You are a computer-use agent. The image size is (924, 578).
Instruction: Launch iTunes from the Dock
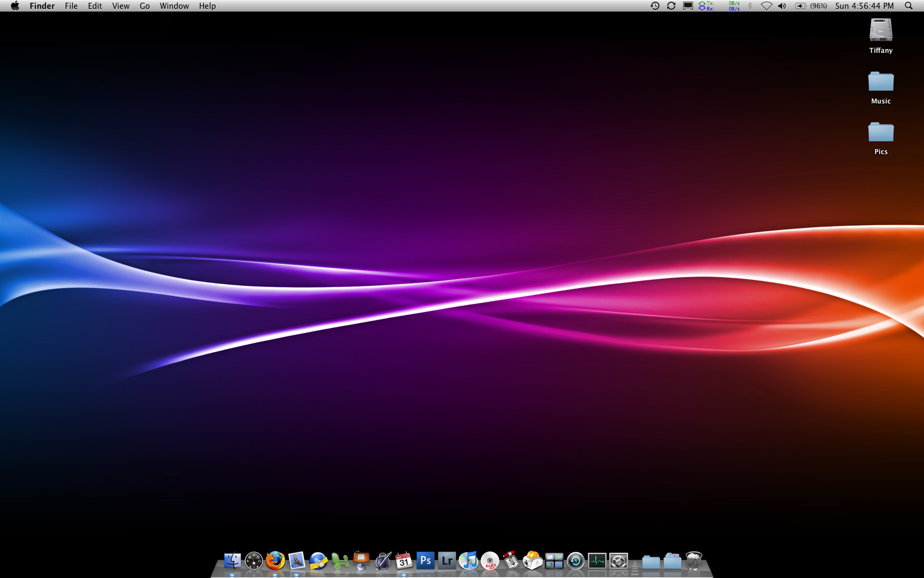pos(468,561)
